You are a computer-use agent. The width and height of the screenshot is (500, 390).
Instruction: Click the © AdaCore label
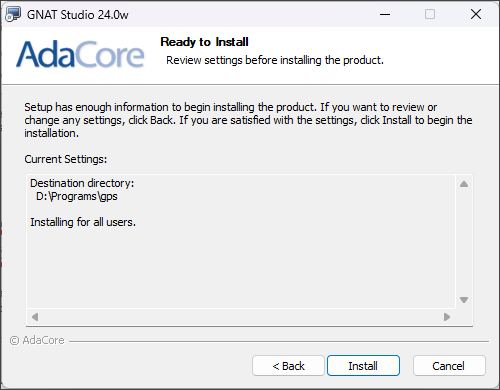pos(37,340)
